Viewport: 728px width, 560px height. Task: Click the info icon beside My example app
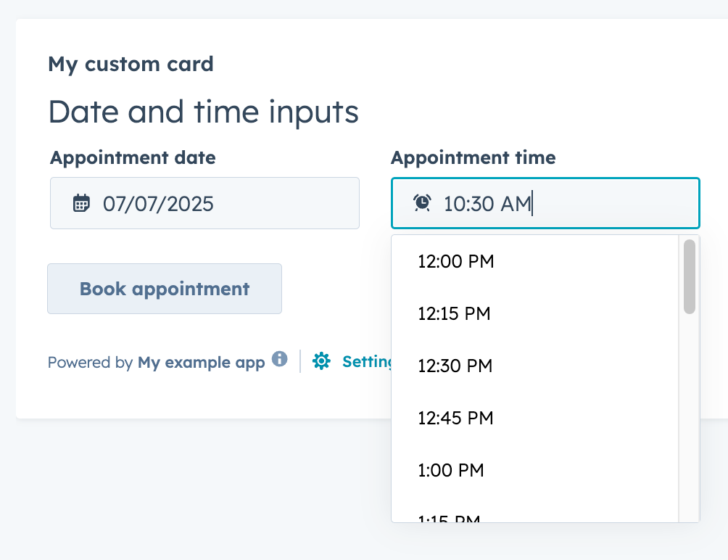click(280, 359)
